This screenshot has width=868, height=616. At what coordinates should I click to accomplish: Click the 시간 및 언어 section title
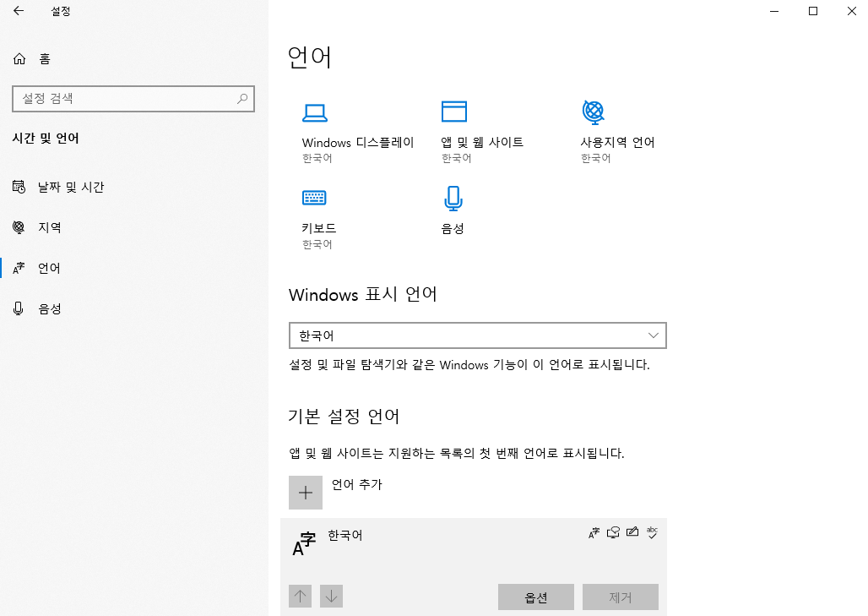point(46,139)
